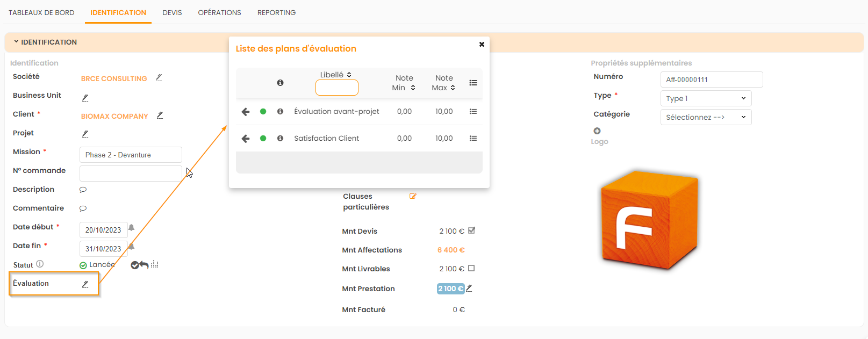Select the back arrow for Évaluation avant-projet
Image resolution: width=868 pixels, height=339 pixels.
tap(246, 112)
